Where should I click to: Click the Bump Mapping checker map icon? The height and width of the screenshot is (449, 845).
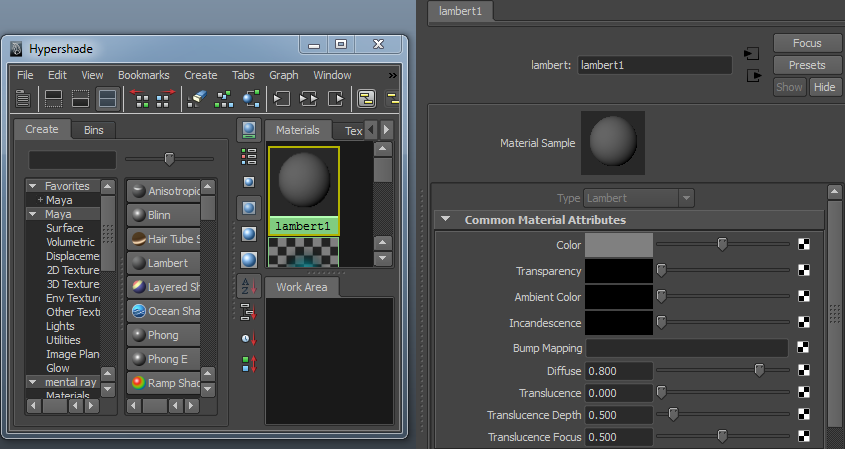click(x=804, y=348)
